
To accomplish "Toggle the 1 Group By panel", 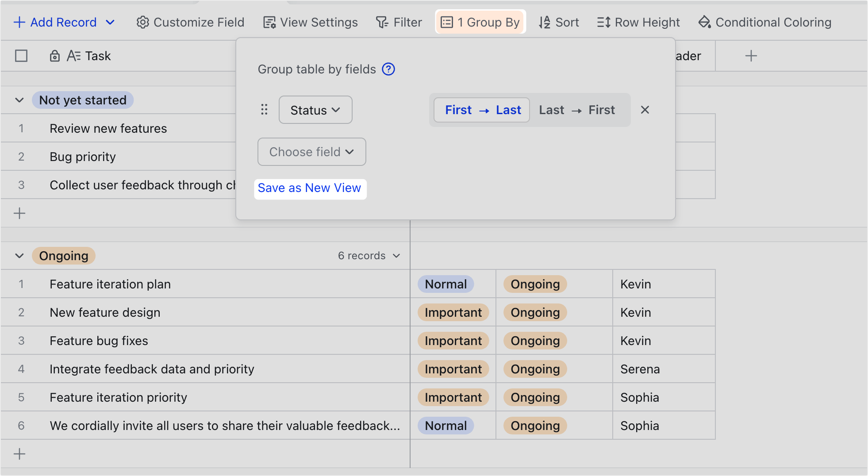I will pos(480,22).
